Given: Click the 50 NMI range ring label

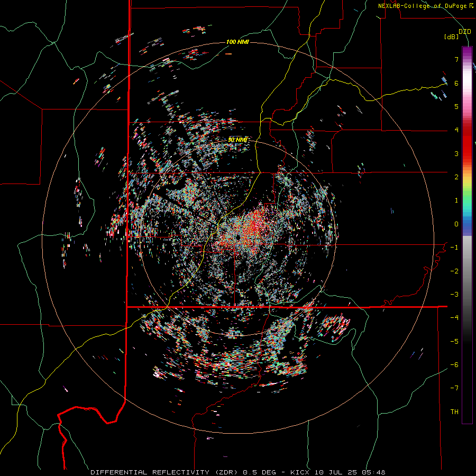Looking at the screenshot, I should tap(237, 140).
